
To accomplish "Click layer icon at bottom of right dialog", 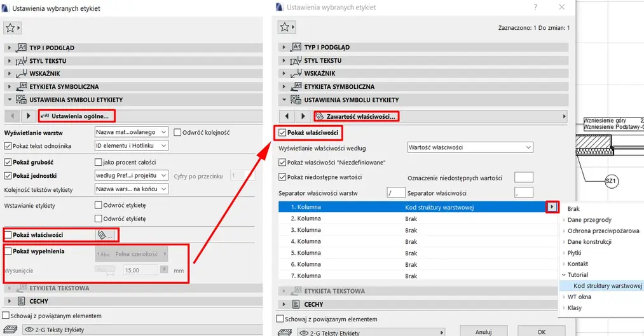I will [285, 333].
